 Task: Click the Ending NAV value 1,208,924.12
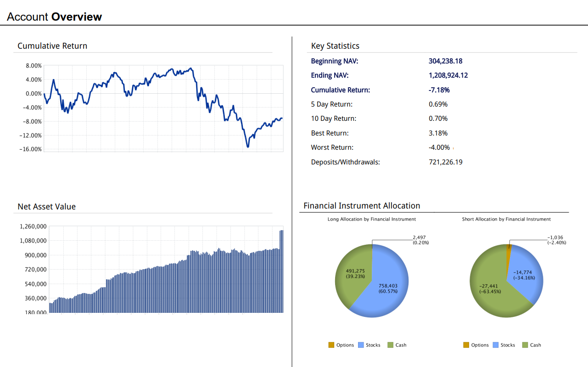click(x=448, y=75)
